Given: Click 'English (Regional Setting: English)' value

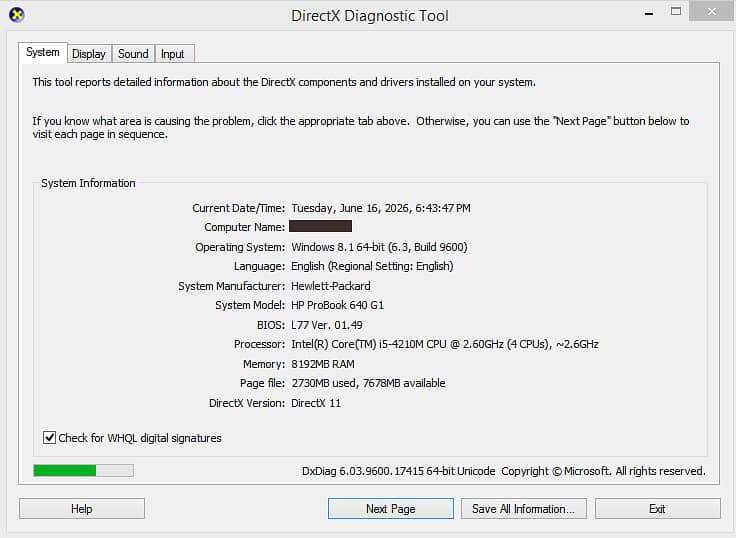Looking at the screenshot, I should point(372,266).
